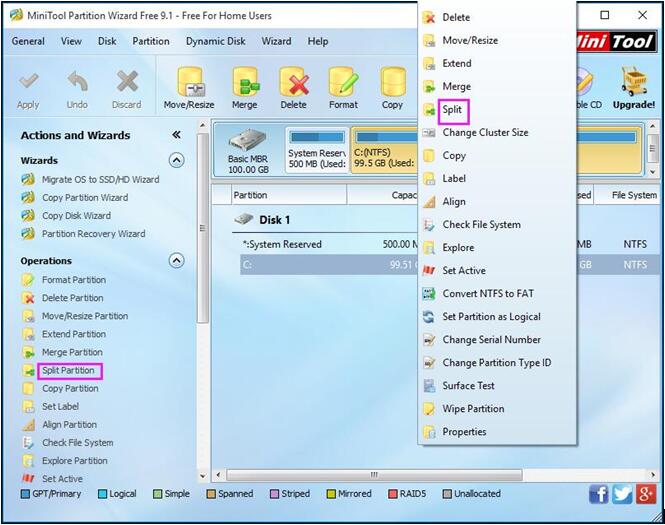Click the Explore magnifier icon in context menu
The height and width of the screenshot is (525, 665).
tap(429, 248)
